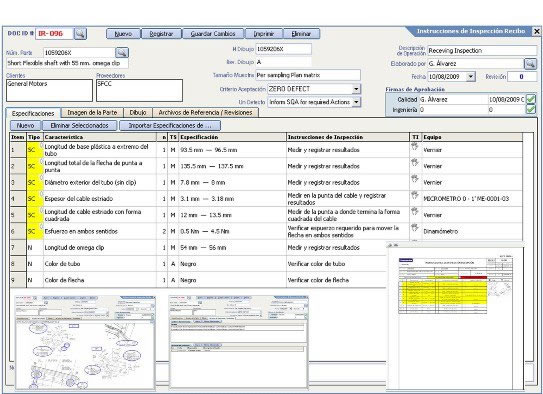Click the TI hand icon for Longitud total row
Viewport: 543px width, 394px height.
[x=415, y=162]
